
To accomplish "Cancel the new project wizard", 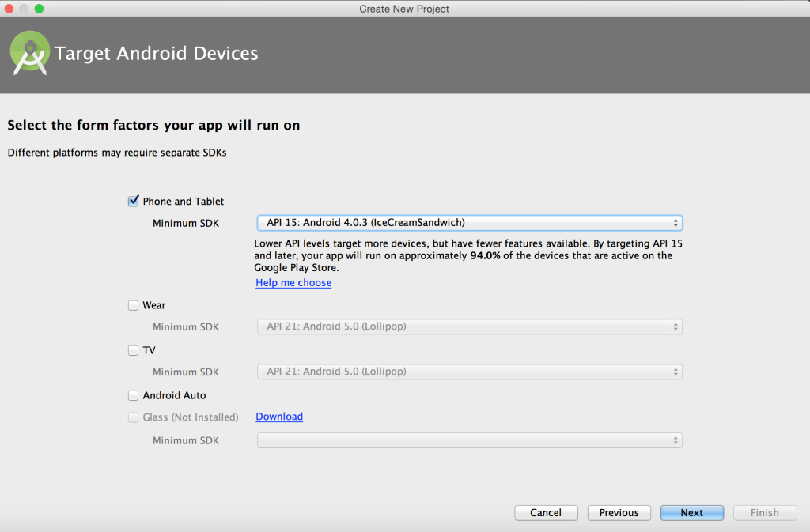I will 546,512.
